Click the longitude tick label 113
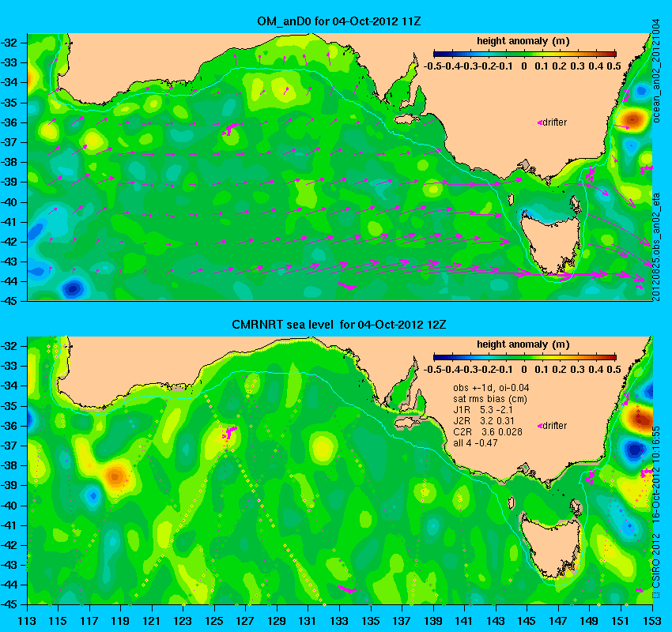 coord(27,621)
